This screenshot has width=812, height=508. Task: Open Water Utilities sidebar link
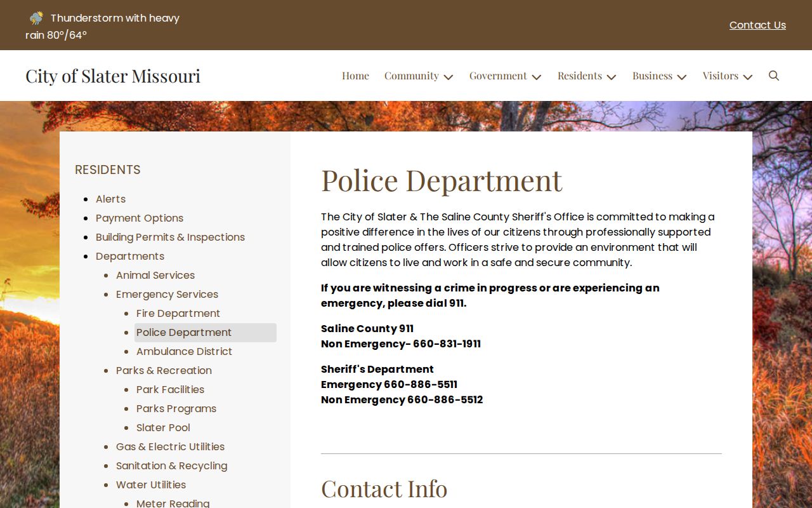151,485
